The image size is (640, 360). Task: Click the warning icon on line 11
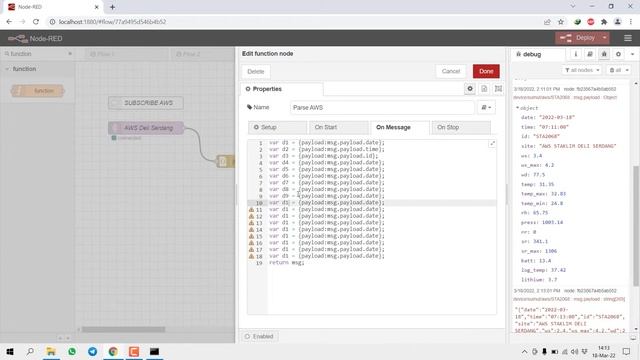point(251,209)
